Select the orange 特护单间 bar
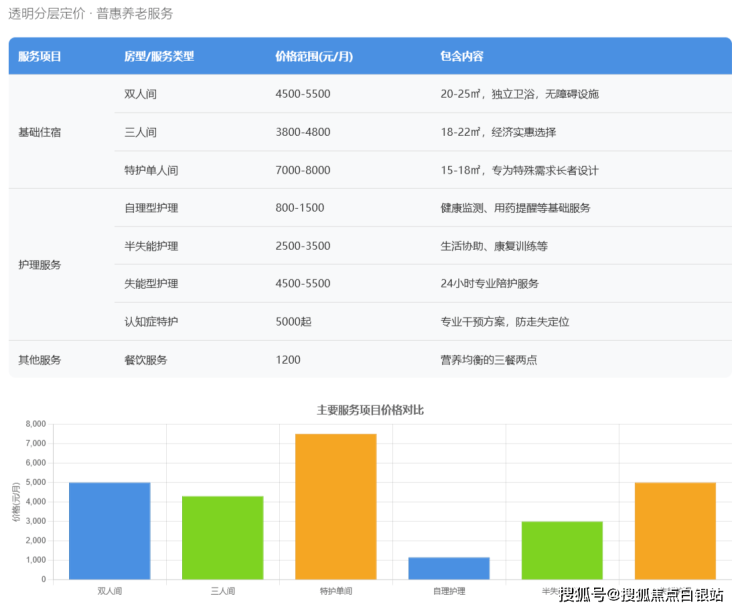740x611 pixels. tap(335, 506)
